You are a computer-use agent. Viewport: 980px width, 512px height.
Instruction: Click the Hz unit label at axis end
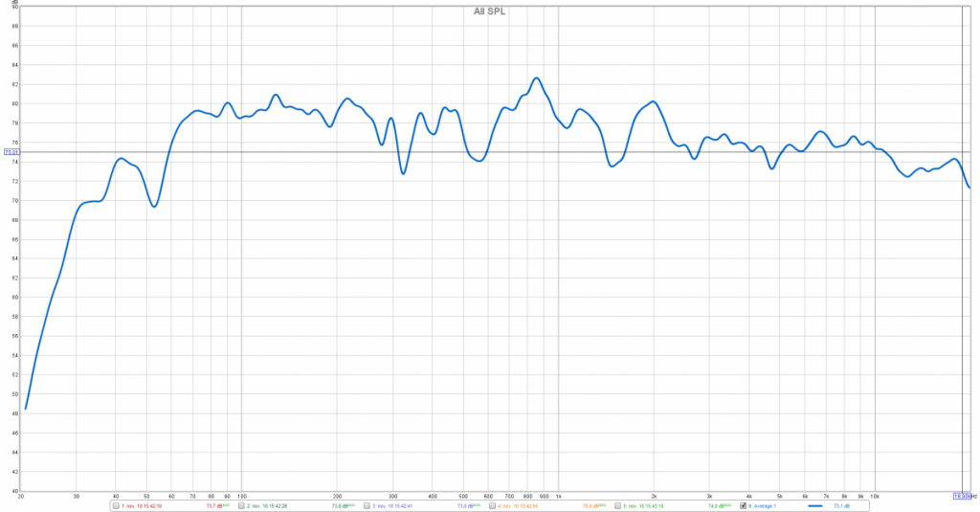pos(973,496)
